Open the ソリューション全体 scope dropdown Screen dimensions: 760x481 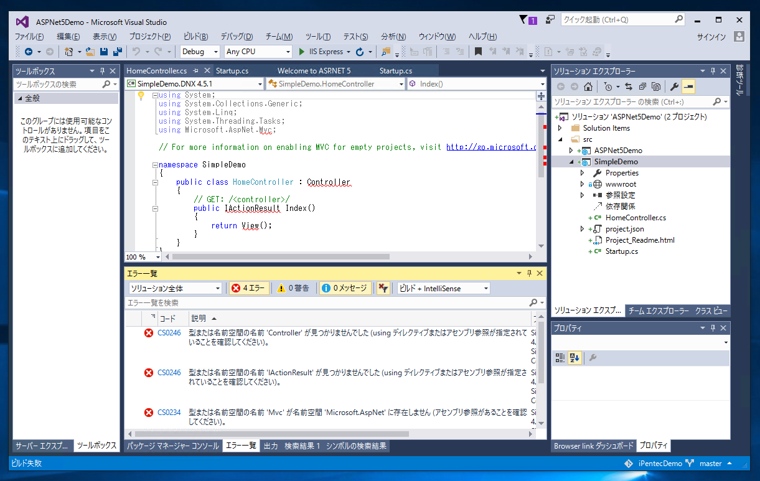pyautogui.click(x=175, y=288)
